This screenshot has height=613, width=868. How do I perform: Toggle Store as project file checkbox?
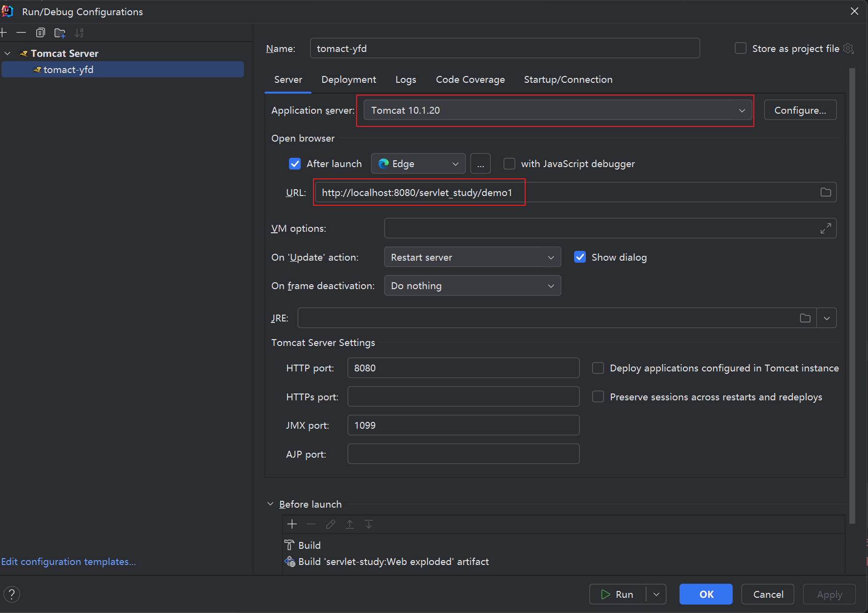coord(741,49)
